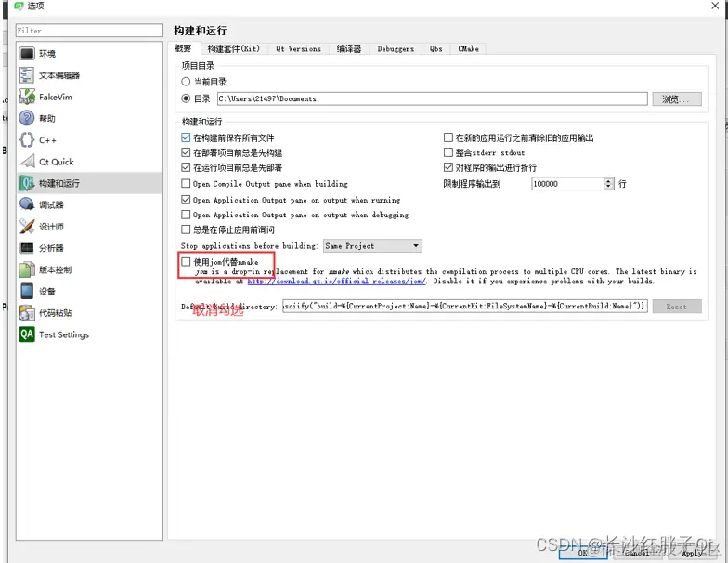Select the 设计师 designer icon
Viewport: 728px width, 563px height.
(x=27, y=227)
